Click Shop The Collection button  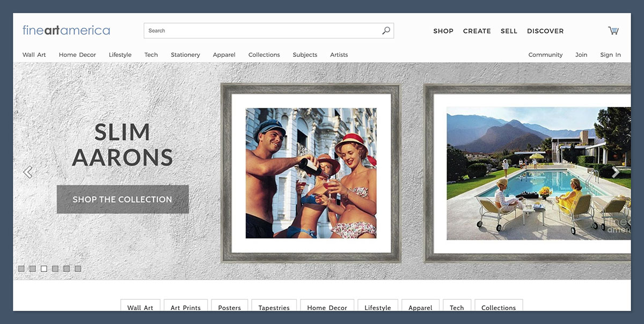pyautogui.click(x=122, y=199)
